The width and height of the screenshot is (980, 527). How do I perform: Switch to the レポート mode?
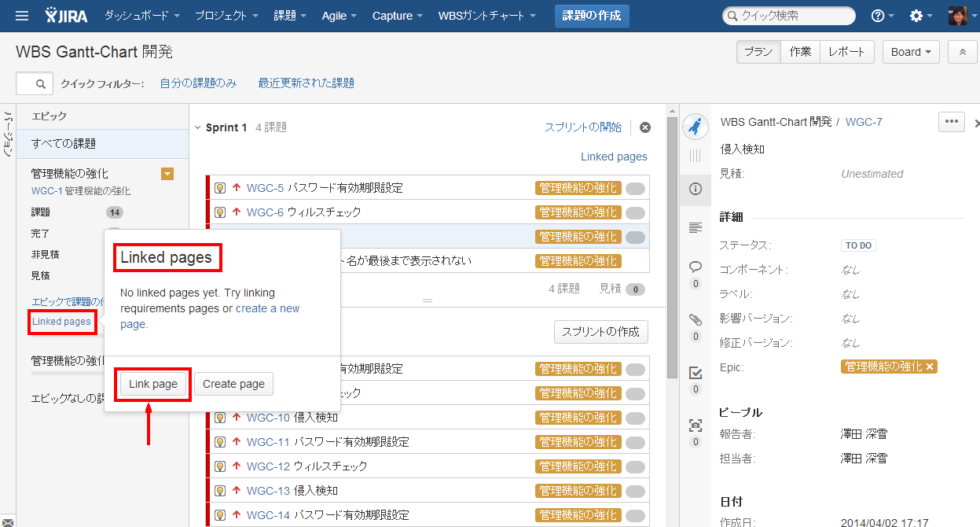(x=847, y=52)
